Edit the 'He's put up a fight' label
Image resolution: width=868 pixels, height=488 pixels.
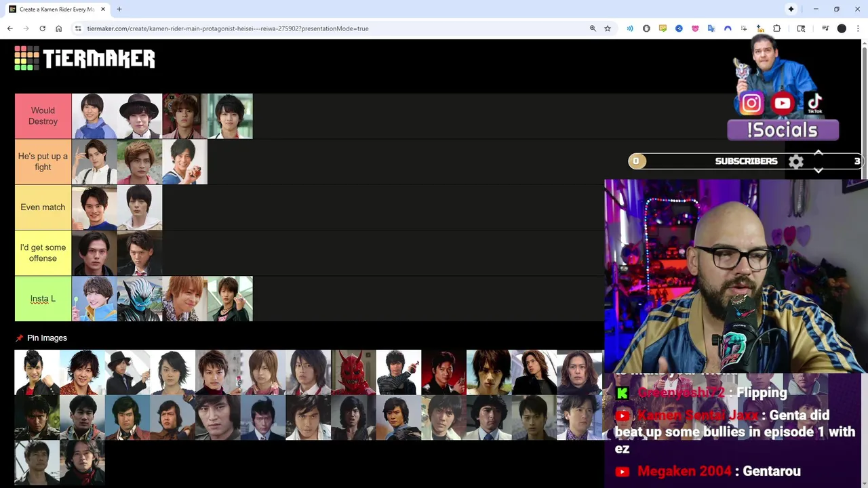[x=43, y=161]
